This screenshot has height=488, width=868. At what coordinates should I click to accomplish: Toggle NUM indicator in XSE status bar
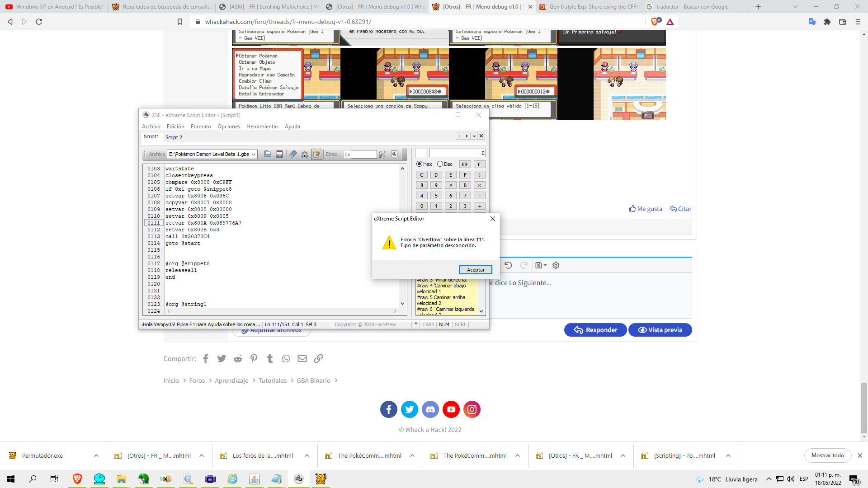pos(444,324)
